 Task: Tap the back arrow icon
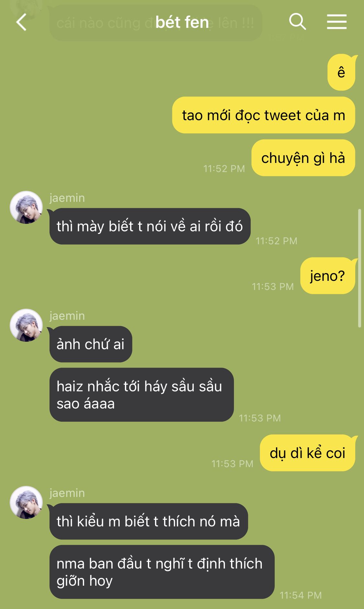[x=21, y=22]
